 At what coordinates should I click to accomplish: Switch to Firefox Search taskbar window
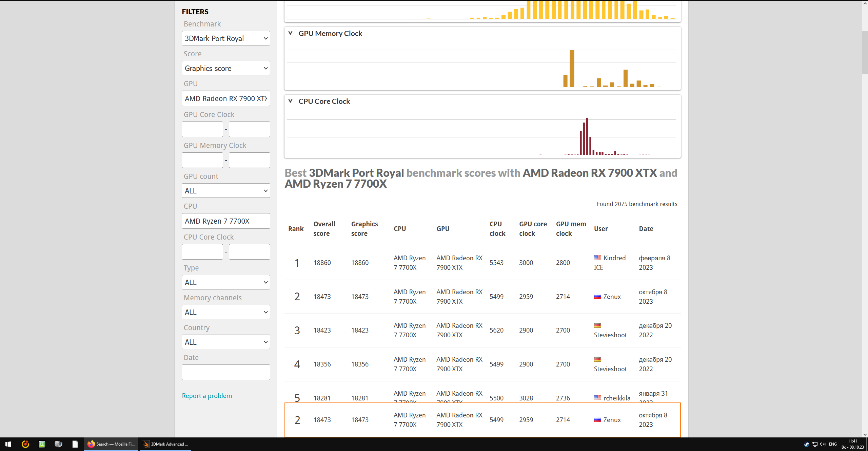tap(111, 444)
